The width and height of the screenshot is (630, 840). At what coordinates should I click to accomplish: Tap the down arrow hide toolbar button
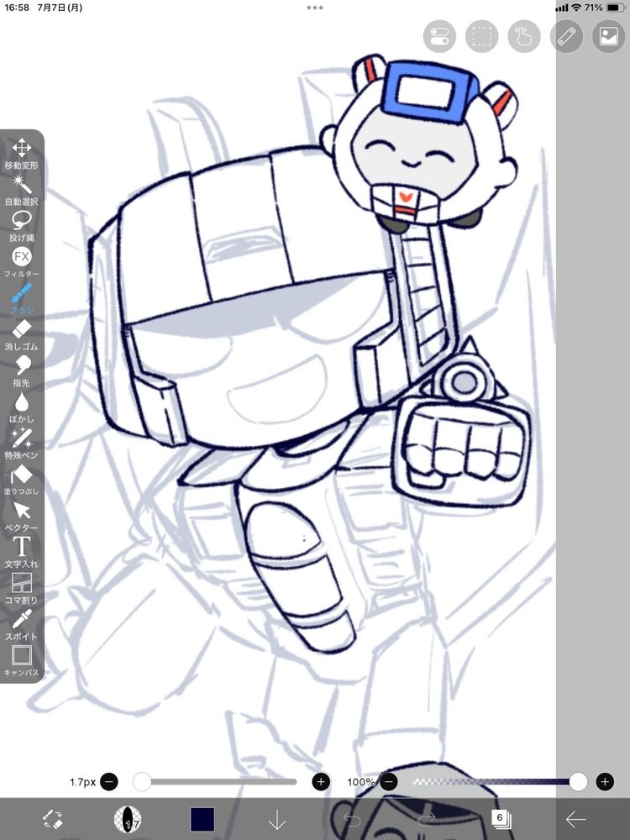pos(277,819)
